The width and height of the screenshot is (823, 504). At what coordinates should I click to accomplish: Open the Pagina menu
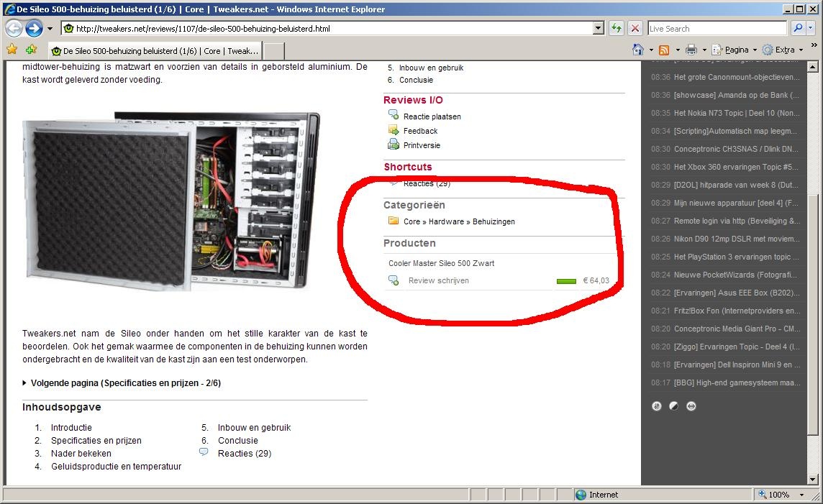(735, 50)
